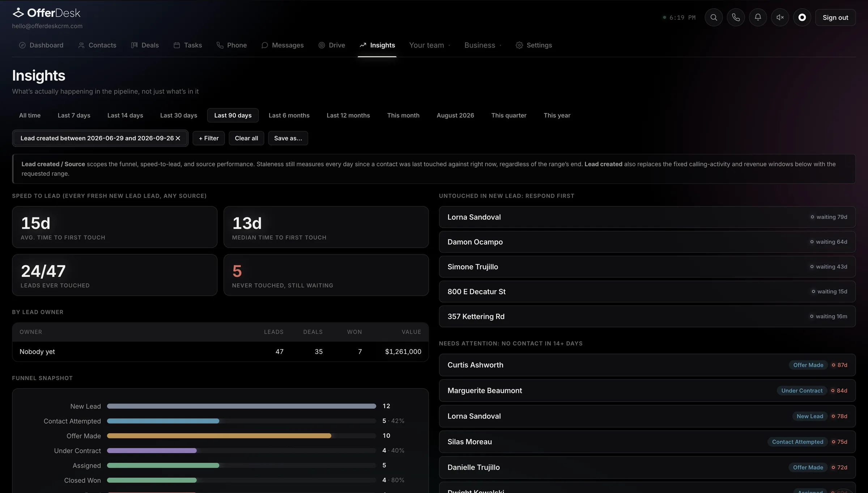Viewport: 868px width, 493px height.
Task: Go to the Drive tab
Action: pos(332,45)
